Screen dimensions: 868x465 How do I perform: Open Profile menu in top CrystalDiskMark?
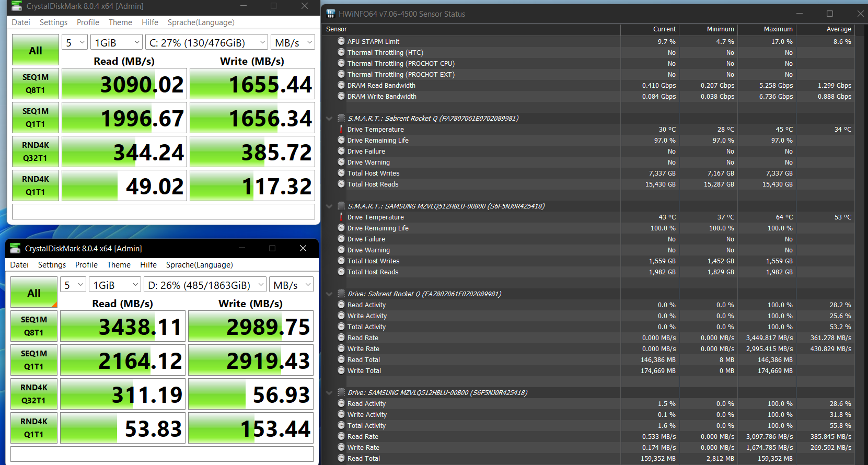pyautogui.click(x=88, y=22)
